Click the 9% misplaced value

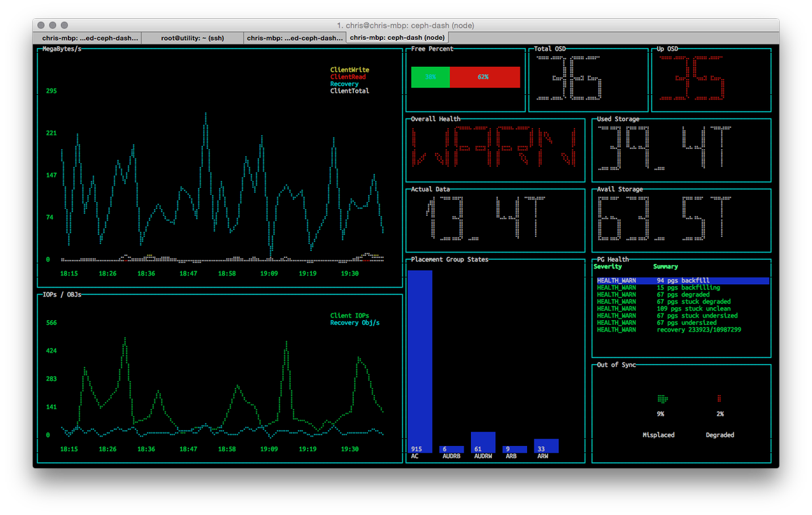pyautogui.click(x=660, y=413)
